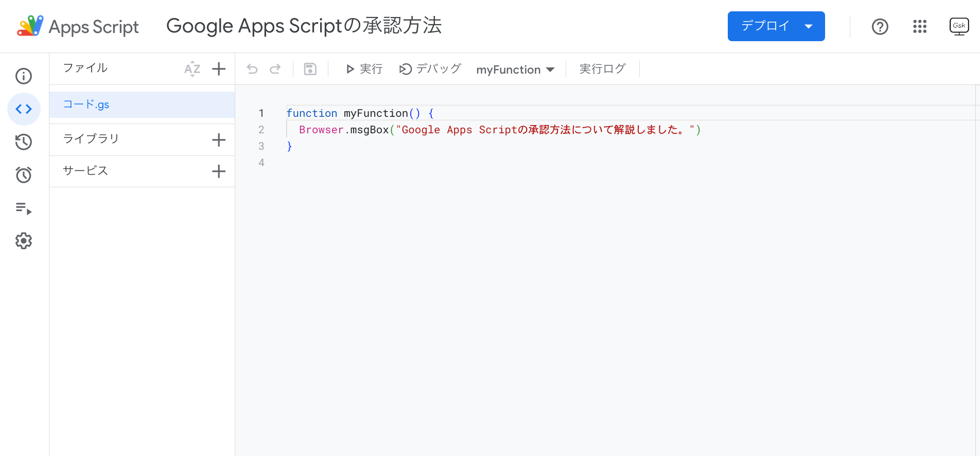Open the 実行ログ execution log

(603, 69)
